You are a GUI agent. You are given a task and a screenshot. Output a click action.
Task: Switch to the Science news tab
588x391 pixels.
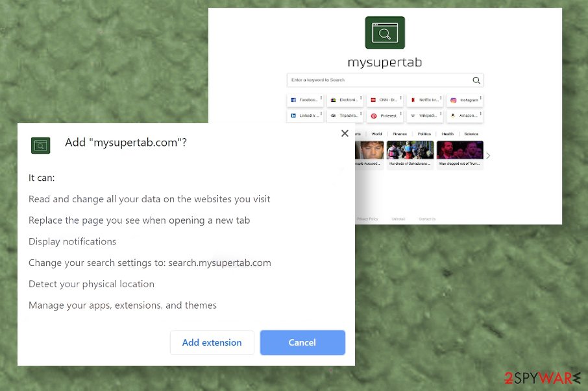[x=471, y=134]
